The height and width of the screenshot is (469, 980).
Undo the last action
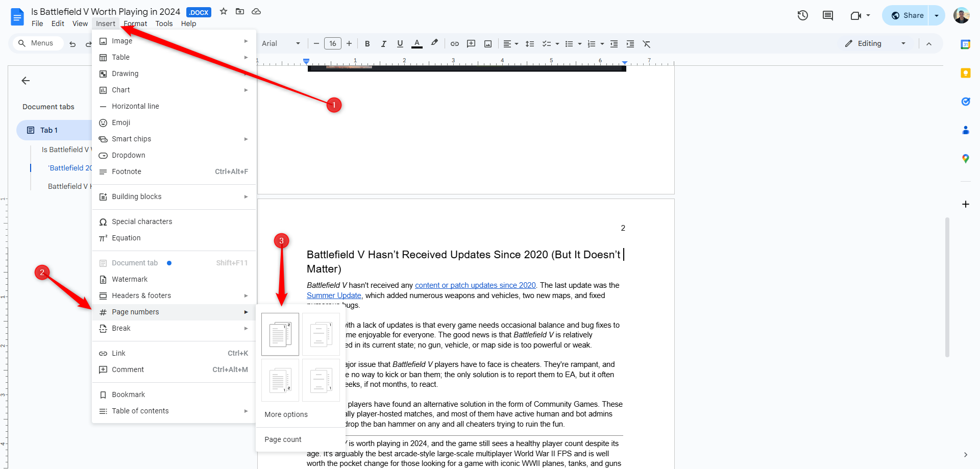[72, 44]
